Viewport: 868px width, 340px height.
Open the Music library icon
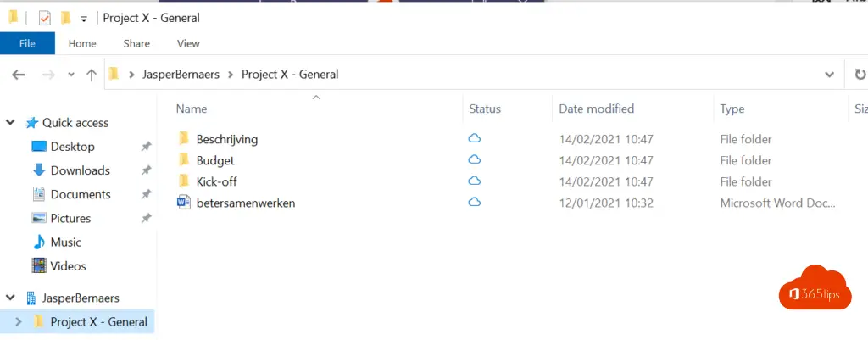point(39,242)
